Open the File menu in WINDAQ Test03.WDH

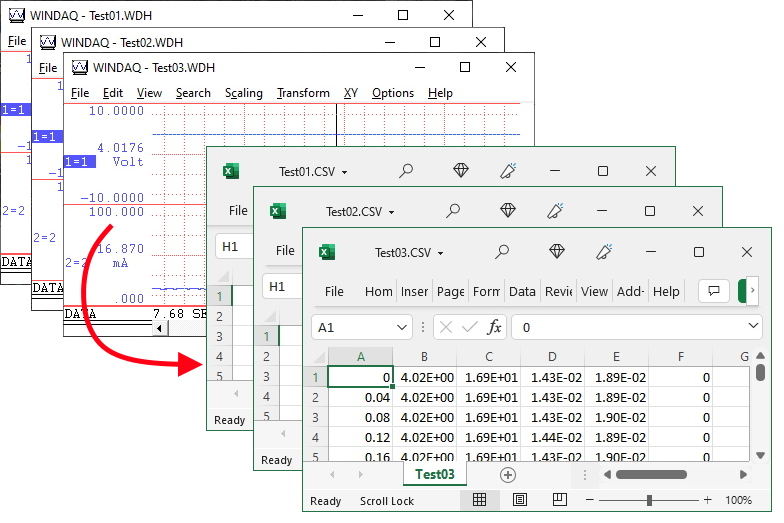tap(80, 93)
